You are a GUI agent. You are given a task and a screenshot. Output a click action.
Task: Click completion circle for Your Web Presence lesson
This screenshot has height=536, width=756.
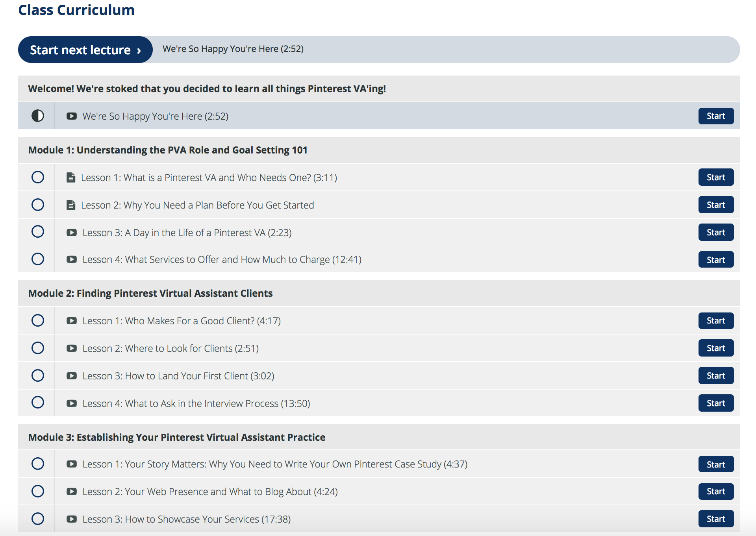[38, 491]
